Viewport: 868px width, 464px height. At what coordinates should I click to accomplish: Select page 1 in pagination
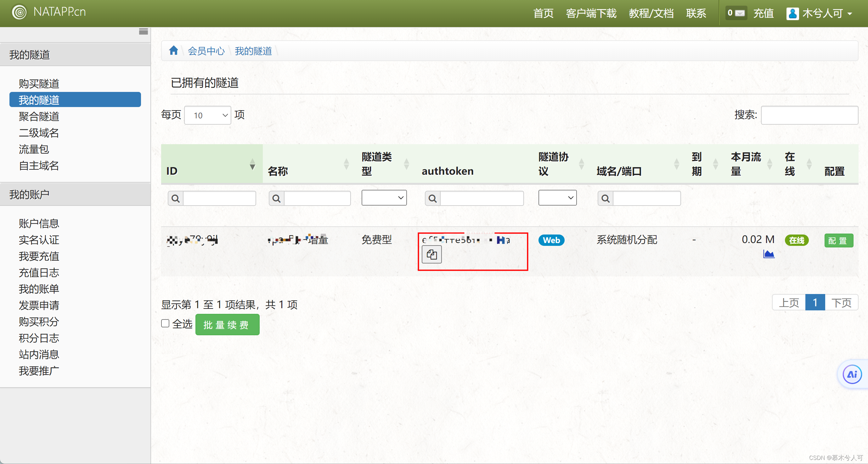815,302
